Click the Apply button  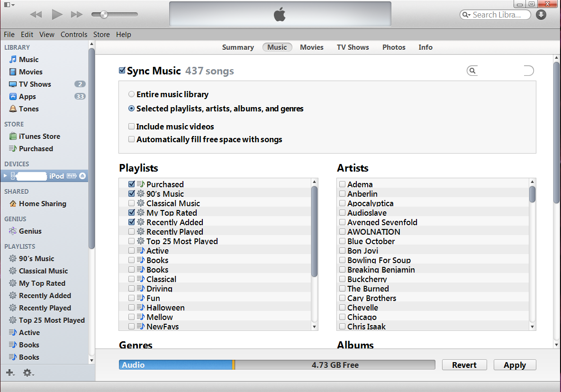tap(515, 365)
